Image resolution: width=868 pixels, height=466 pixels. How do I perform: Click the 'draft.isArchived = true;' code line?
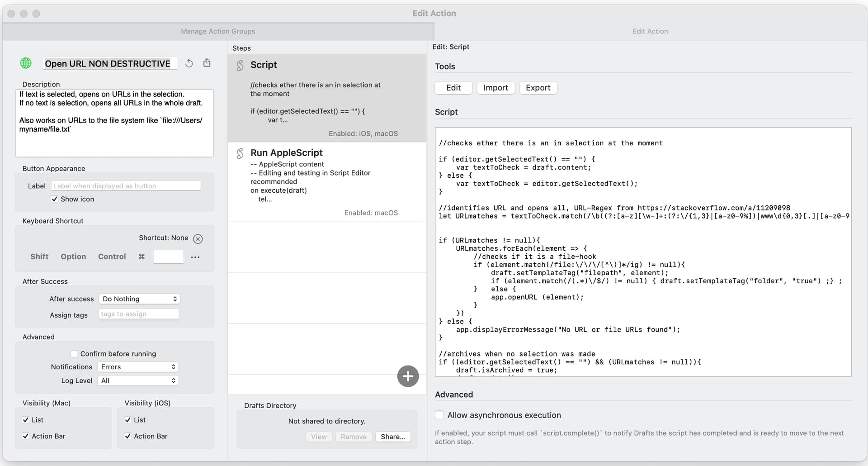pos(506,370)
